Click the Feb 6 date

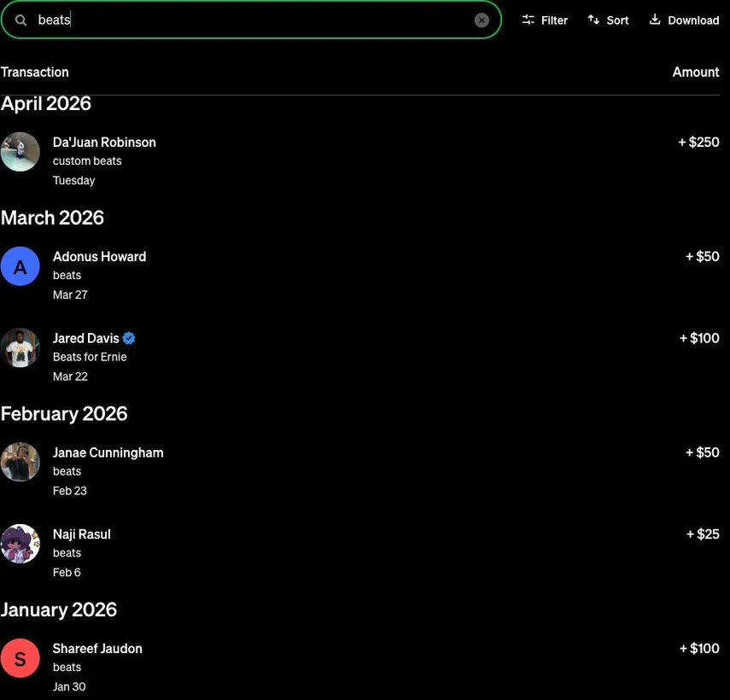[67, 573]
